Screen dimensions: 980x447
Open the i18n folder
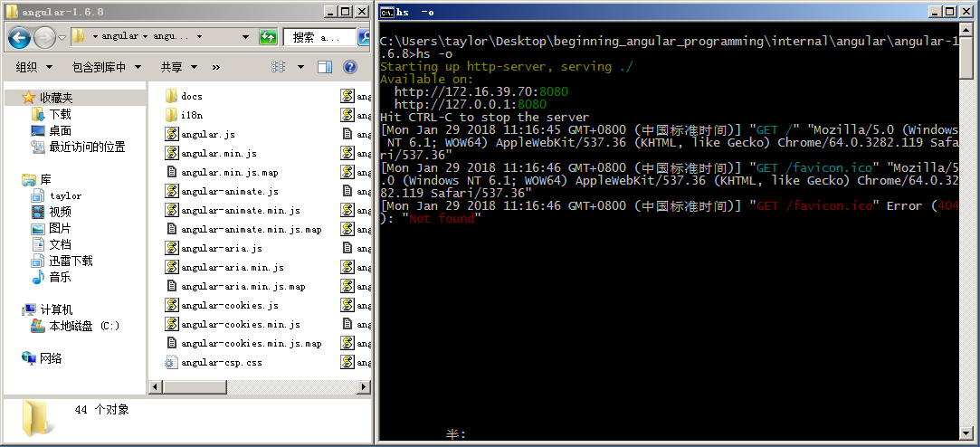coord(191,115)
